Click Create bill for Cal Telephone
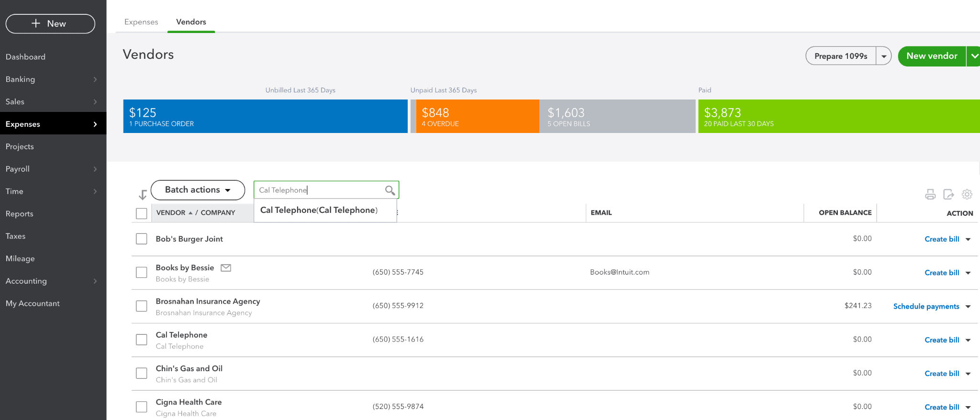 pos(942,340)
